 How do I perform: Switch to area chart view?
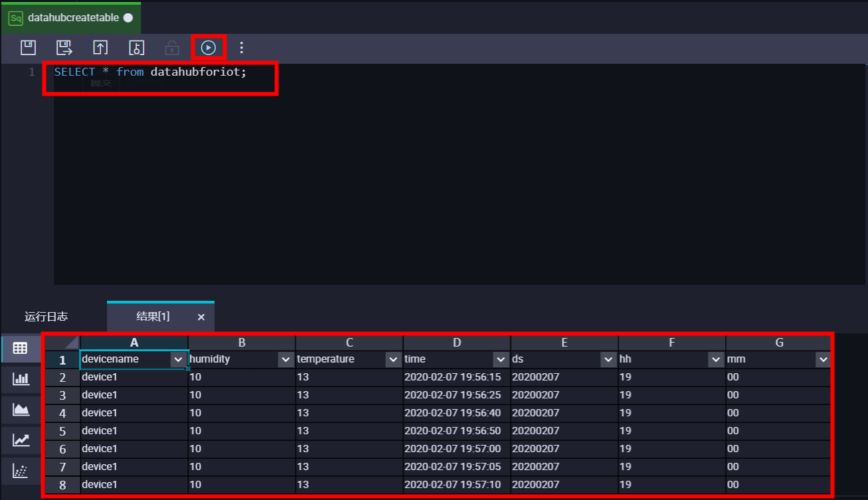coord(21,410)
